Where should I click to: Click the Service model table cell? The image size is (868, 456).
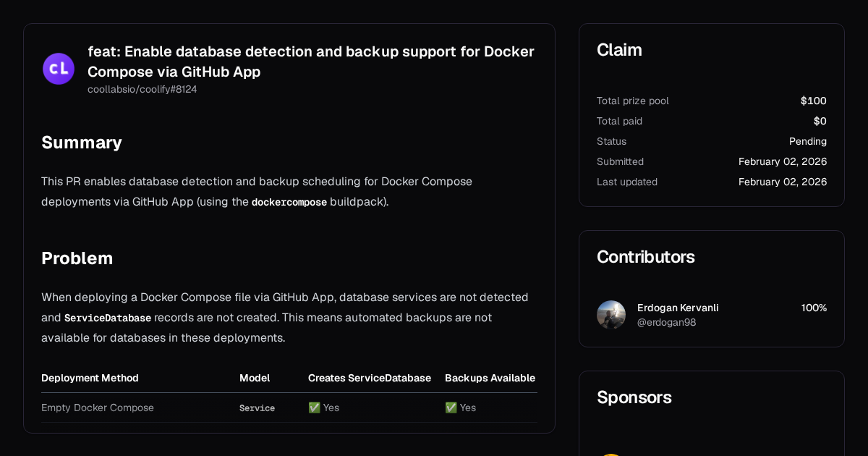pos(258,408)
